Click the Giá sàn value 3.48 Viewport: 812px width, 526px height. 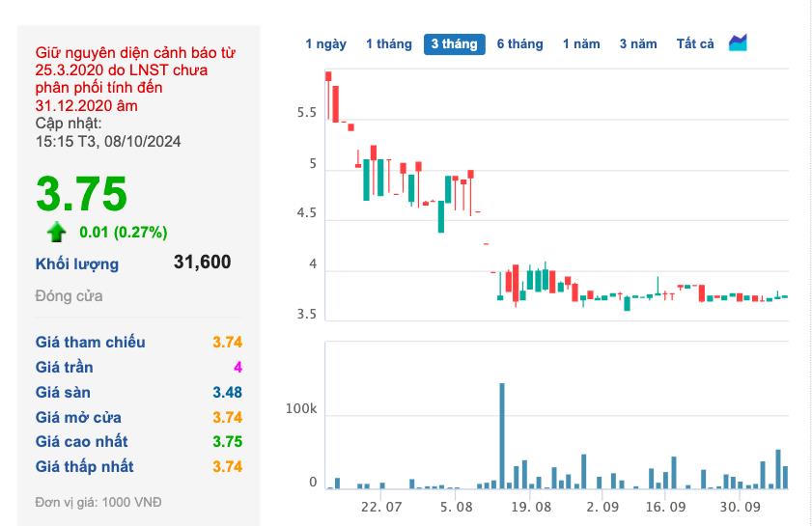(227, 393)
